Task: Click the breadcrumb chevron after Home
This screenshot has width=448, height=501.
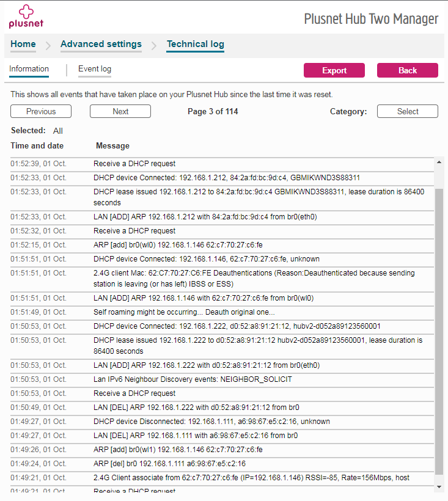Action: pos(48,46)
